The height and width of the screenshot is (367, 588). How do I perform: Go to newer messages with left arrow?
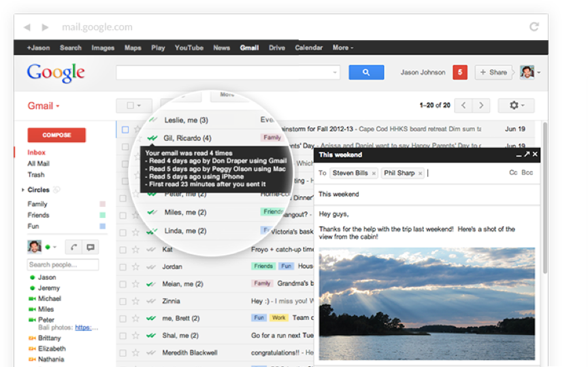[x=464, y=106]
